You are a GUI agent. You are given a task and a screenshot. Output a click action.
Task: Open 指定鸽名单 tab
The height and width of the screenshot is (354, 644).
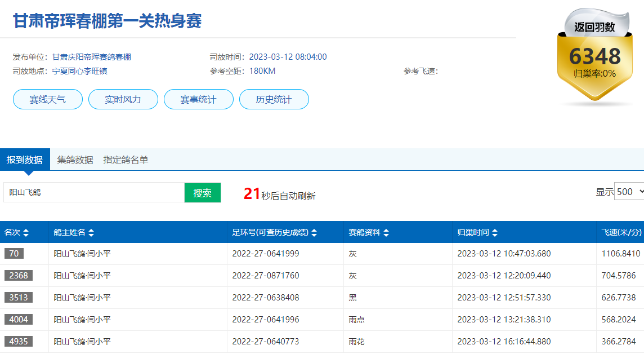click(126, 160)
